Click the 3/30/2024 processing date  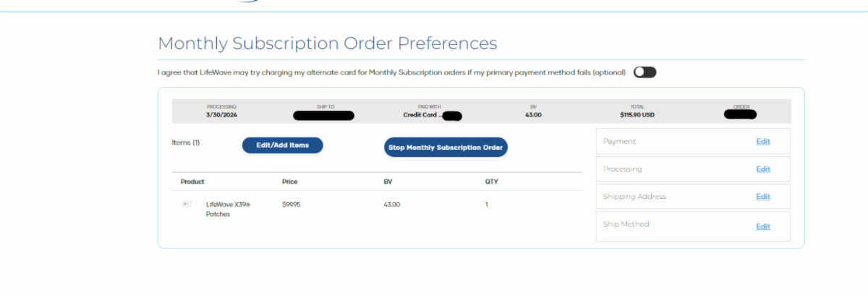coord(221,114)
